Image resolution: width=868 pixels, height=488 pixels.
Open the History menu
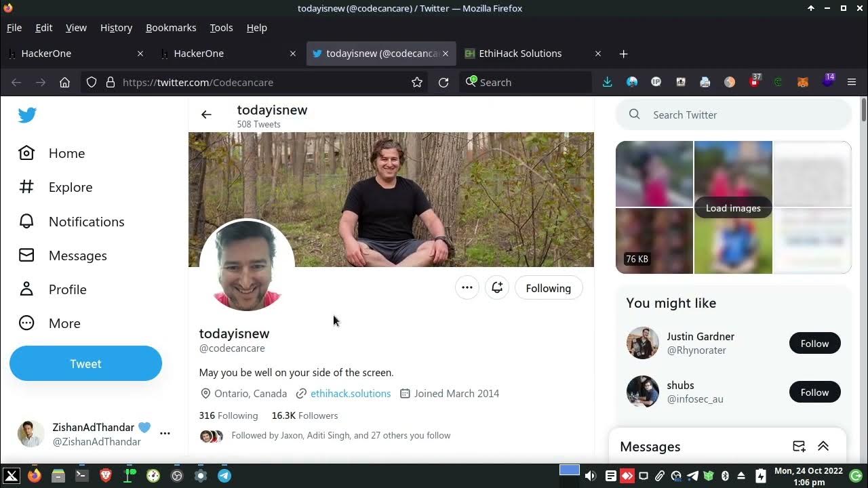[116, 28]
